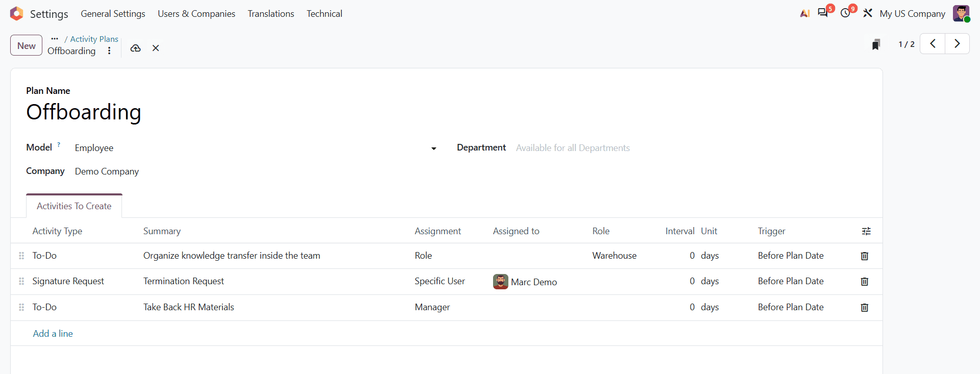Viewport: 980px width, 374px height.
Task: Open the My US Company switcher
Action: coord(912,14)
